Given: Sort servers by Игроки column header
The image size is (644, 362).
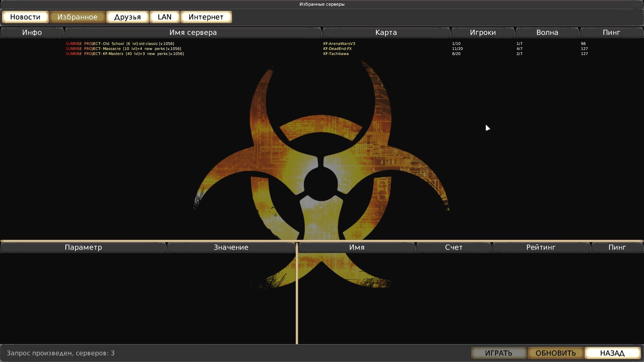Looking at the screenshot, I should click(483, 33).
